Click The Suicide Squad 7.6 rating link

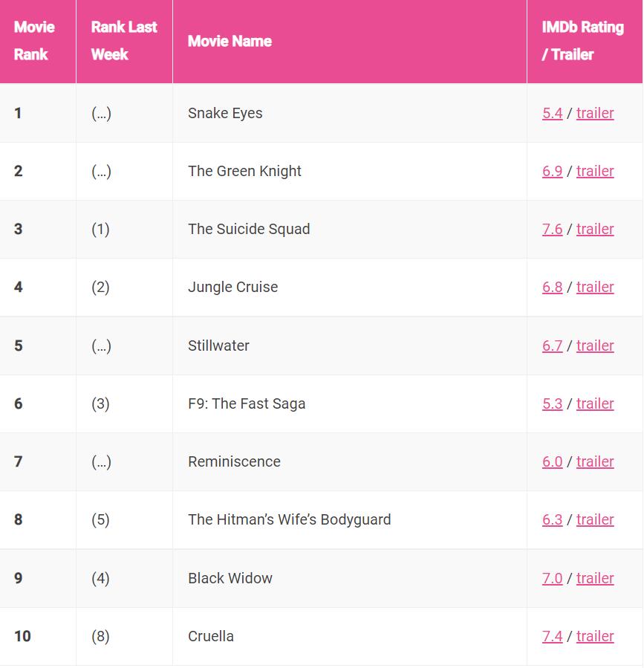click(x=552, y=229)
